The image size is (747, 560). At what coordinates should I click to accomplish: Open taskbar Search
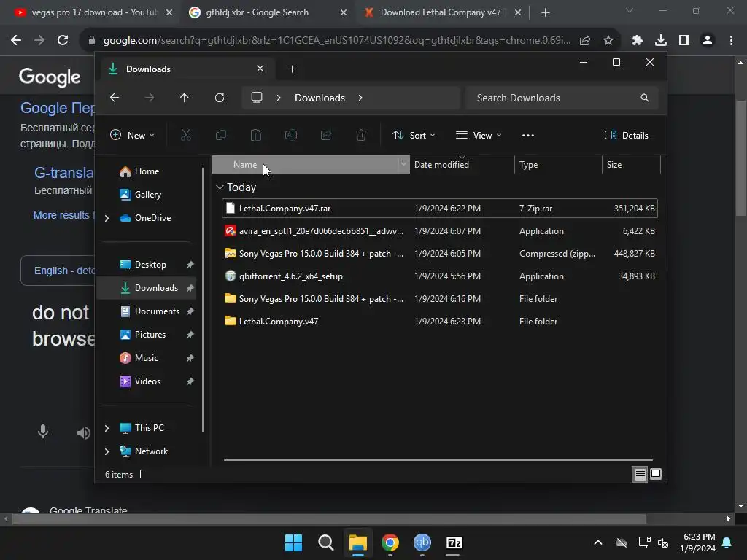(x=326, y=542)
